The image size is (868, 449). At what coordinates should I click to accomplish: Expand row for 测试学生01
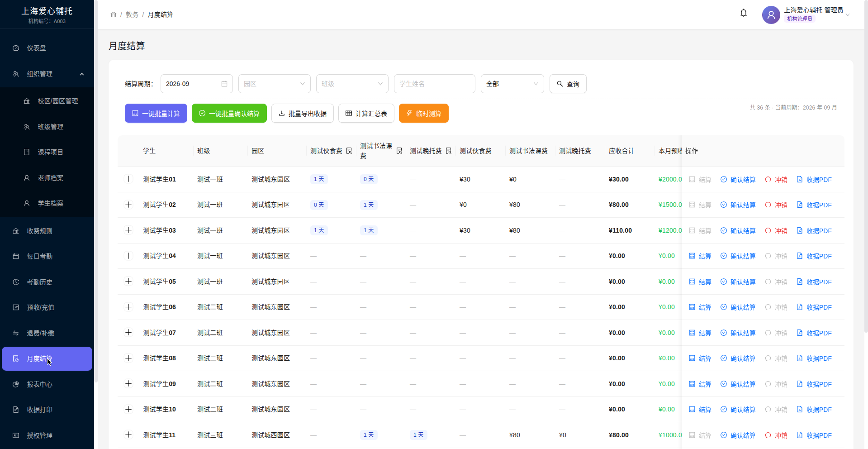128,179
